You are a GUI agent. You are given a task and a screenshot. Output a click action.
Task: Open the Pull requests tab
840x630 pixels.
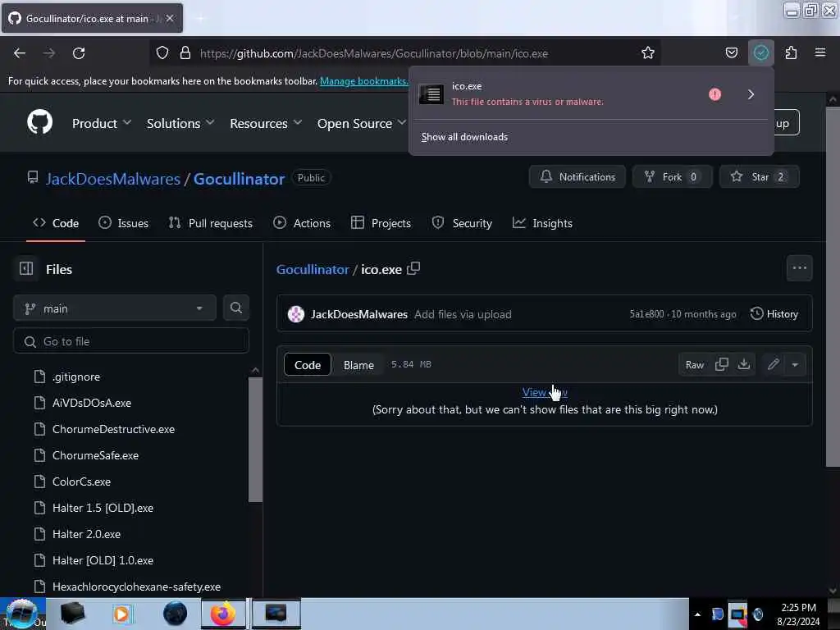pyautogui.click(x=211, y=223)
